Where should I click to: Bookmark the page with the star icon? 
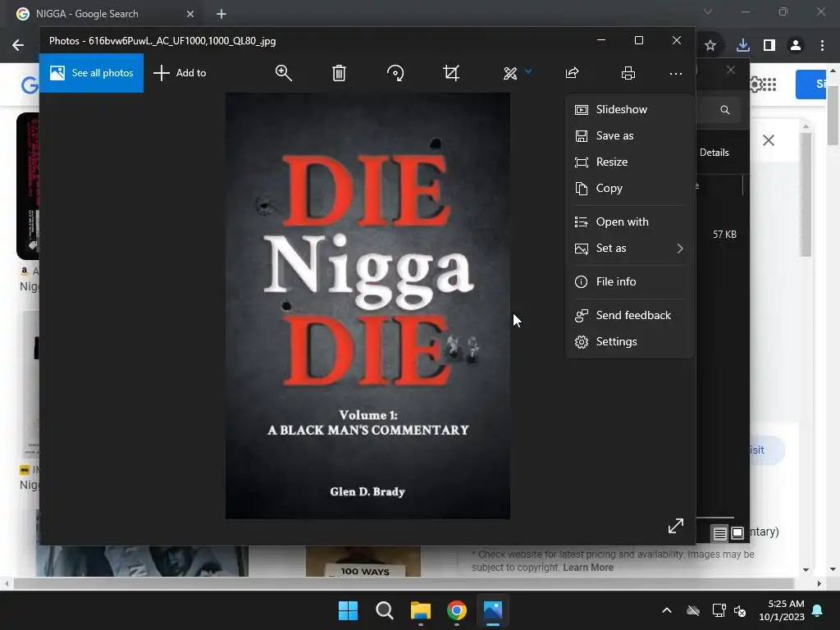710,46
